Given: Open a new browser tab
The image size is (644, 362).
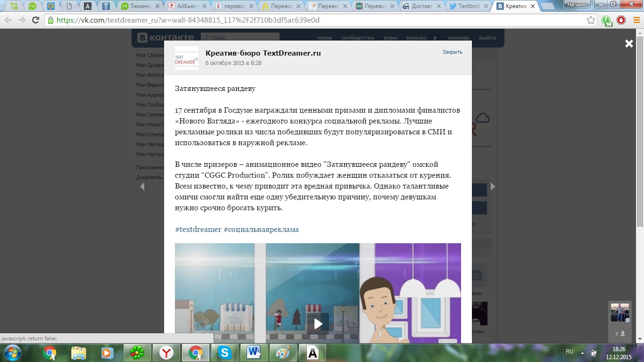Looking at the screenshot, I should 547,6.
